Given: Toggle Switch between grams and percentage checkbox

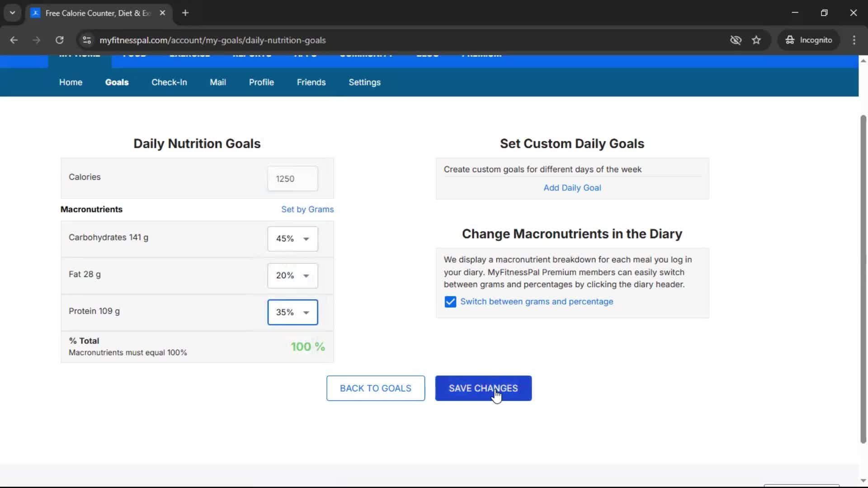Looking at the screenshot, I should (450, 301).
